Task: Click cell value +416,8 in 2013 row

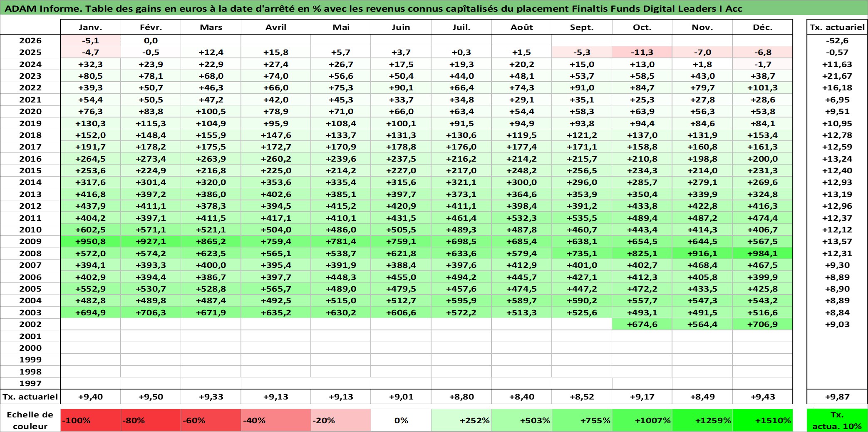Action: [x=90, y=194]
